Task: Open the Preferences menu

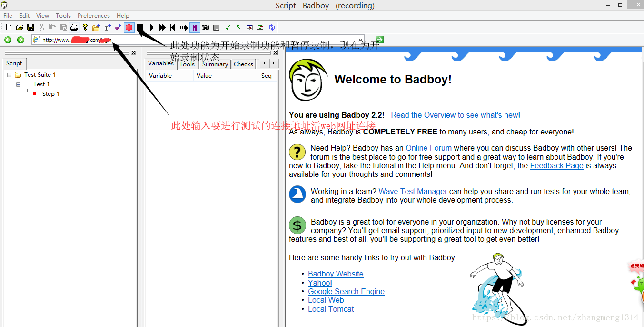Action: coord(94,15)
